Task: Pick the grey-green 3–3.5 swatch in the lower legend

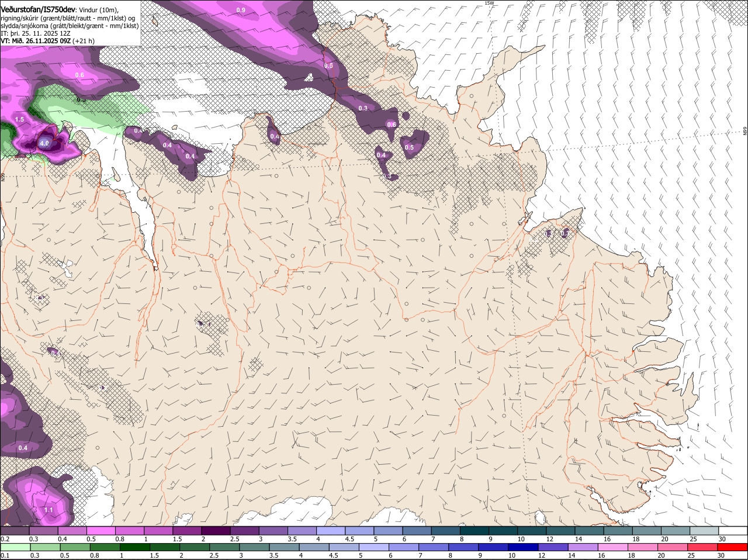Action: coord(254,547)
